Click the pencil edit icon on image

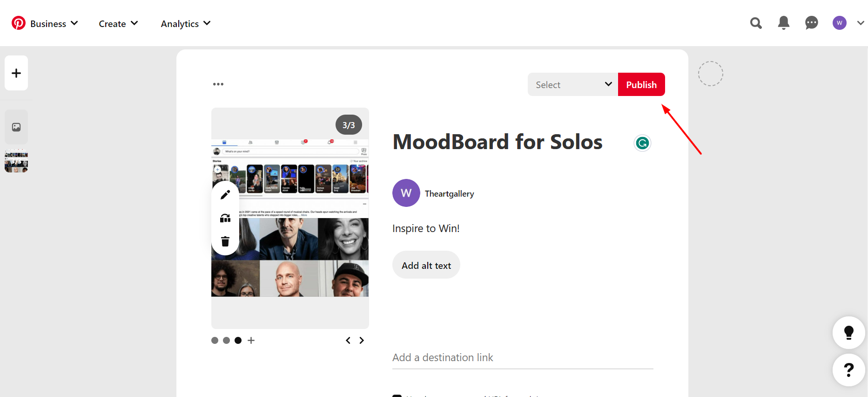pyautogui.click(x=225, y=195)
